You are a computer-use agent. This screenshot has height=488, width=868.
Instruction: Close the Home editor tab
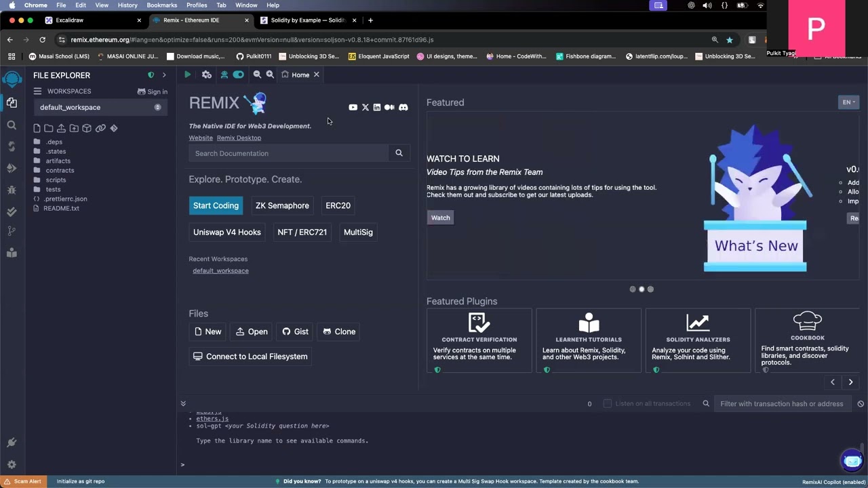[x=316, y=75]
